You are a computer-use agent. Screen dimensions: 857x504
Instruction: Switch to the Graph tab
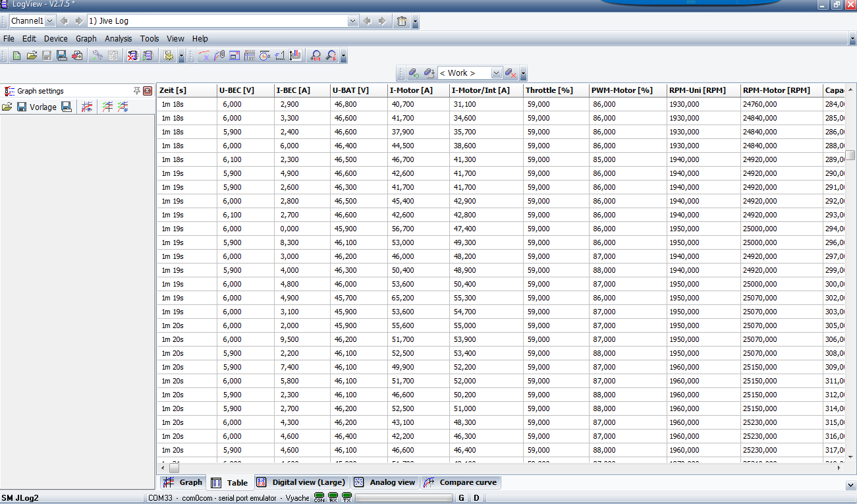(183, 482)
